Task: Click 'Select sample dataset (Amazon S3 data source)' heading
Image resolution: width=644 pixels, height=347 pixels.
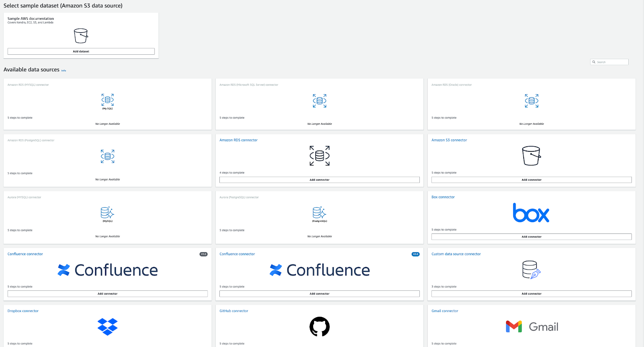Action: point(63,6)
